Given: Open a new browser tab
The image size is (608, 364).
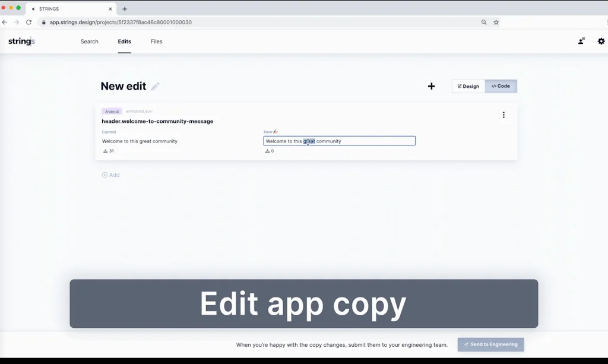Looking at the screenshot, I should tap(125, 9).
